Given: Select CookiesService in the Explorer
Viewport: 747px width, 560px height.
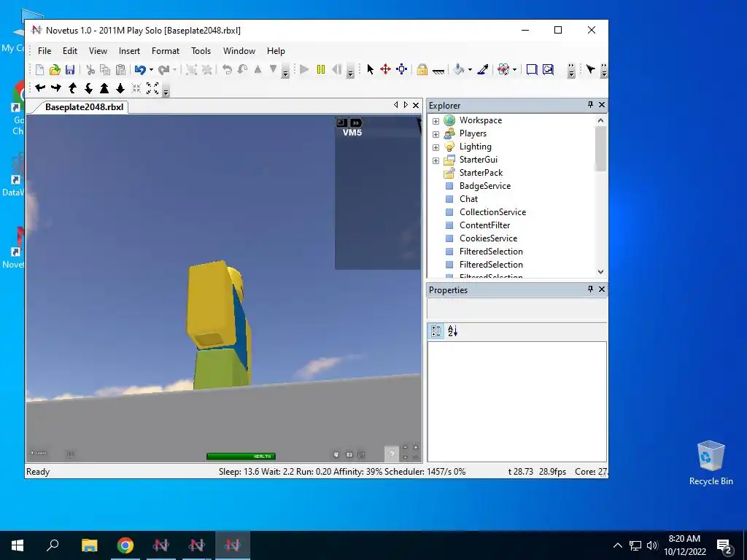Looking at the screenshot, I should click(488, 238).
